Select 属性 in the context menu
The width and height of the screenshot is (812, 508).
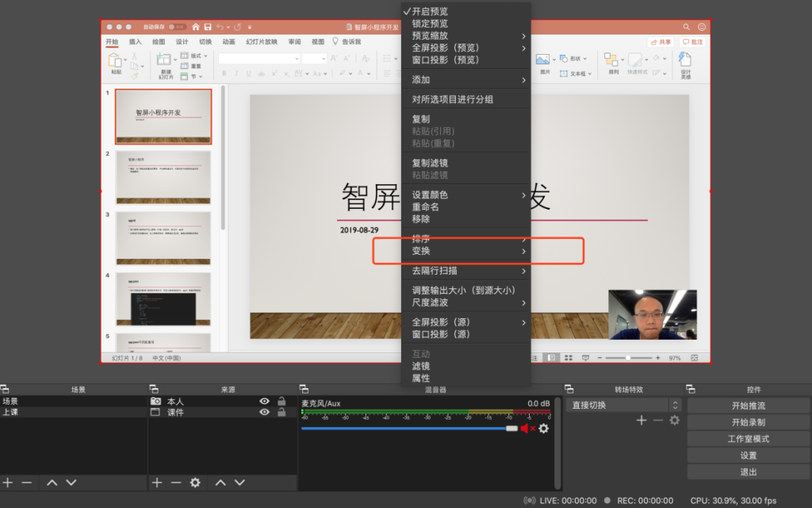[x=421, y=378]
